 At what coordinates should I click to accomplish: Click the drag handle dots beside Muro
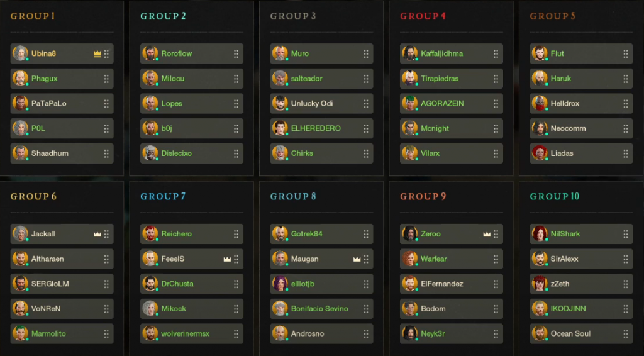(x=366, y=54)
